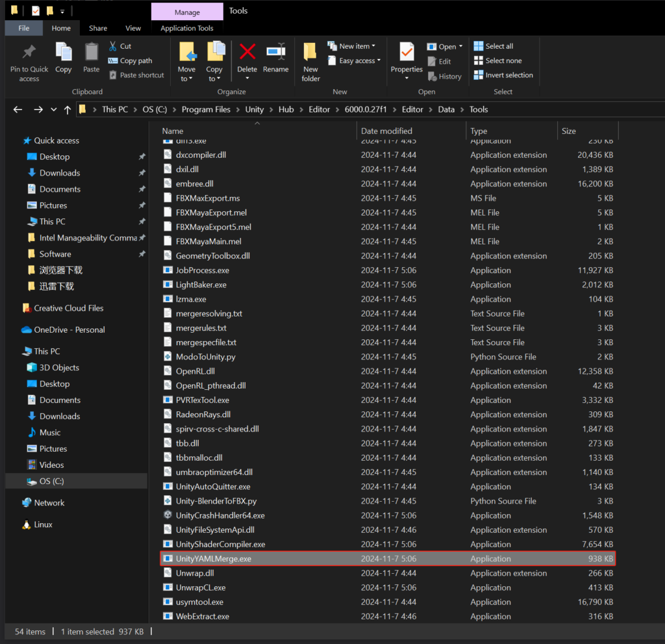This screenshot has width=665, height=644.
Task: Click the red Delete icon
Action: point(247,53)
